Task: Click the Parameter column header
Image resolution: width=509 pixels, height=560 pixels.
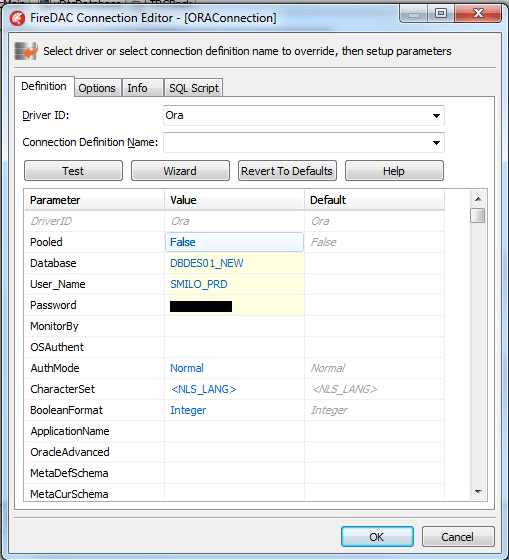Action: point(94,200)
